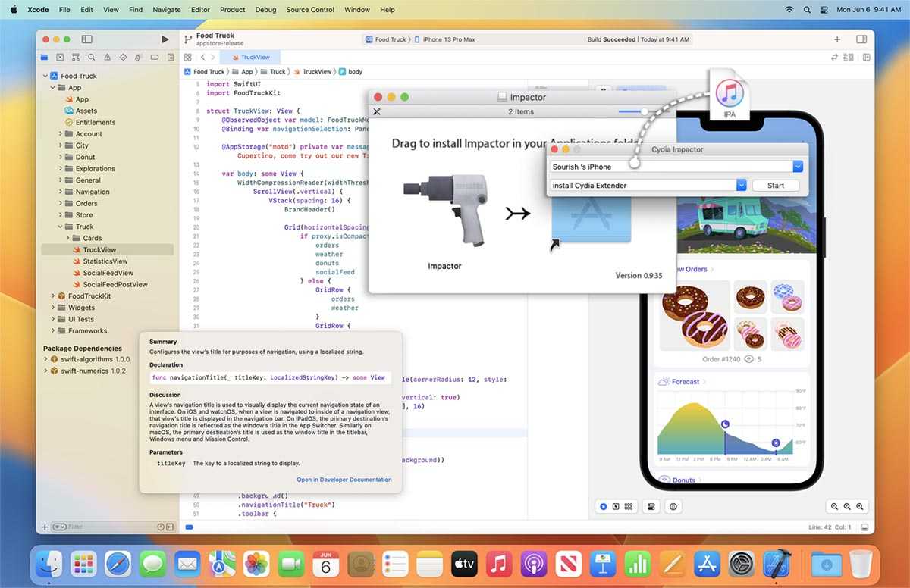Open the Product menu
Viewport: 910px width, 588px height.
232,10
